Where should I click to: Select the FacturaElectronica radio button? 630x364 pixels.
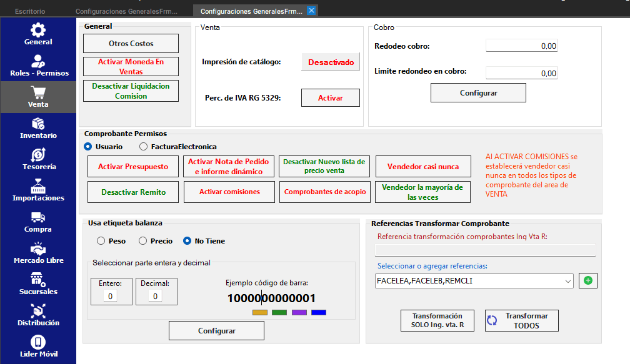pyautogui.click(x=144, y=147)
